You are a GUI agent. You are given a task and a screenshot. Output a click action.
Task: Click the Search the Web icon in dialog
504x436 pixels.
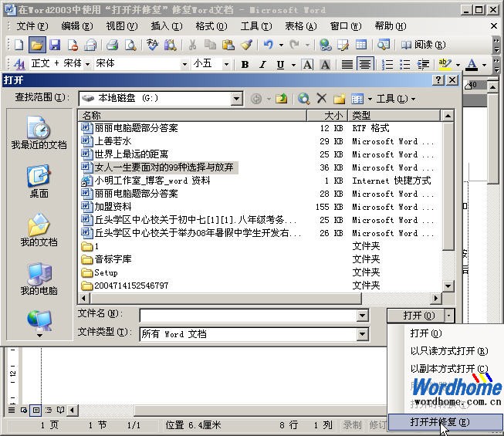tap(303, 99)
